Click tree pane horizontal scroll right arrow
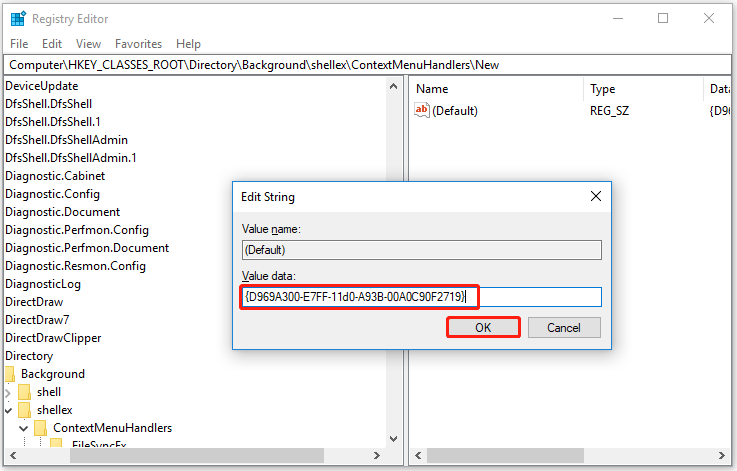 [376, 455]
